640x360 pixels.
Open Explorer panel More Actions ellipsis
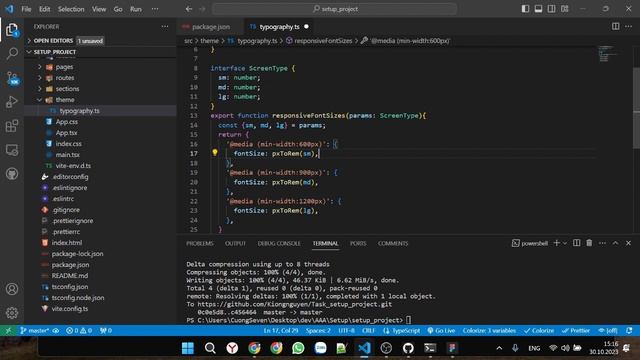pyautogui.click(x=164, y=27)
